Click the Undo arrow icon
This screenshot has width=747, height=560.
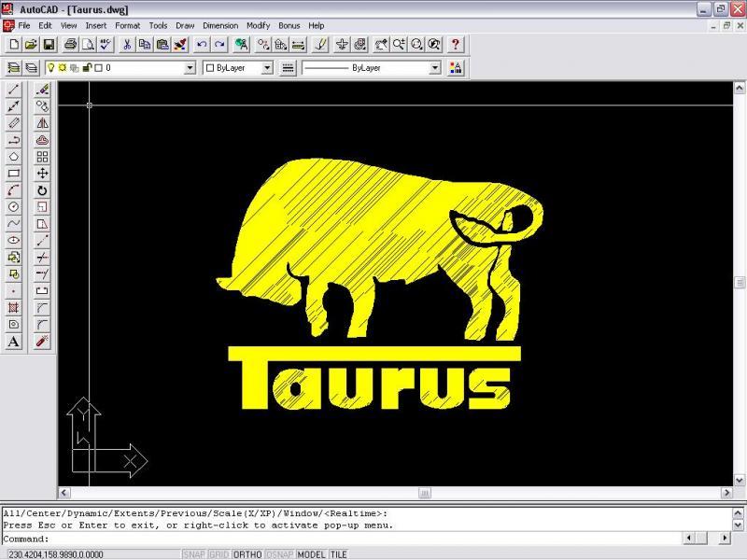(x=201, y=44)
